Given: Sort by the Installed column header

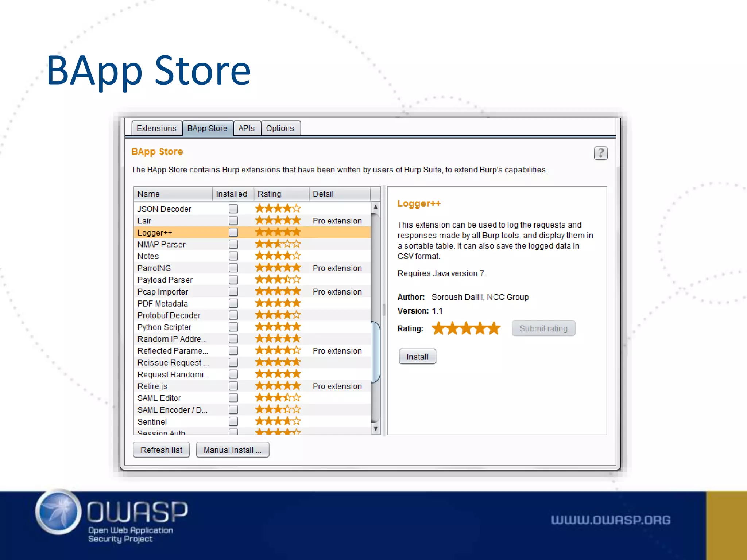Looking at the screenshot, I should 233,194.
